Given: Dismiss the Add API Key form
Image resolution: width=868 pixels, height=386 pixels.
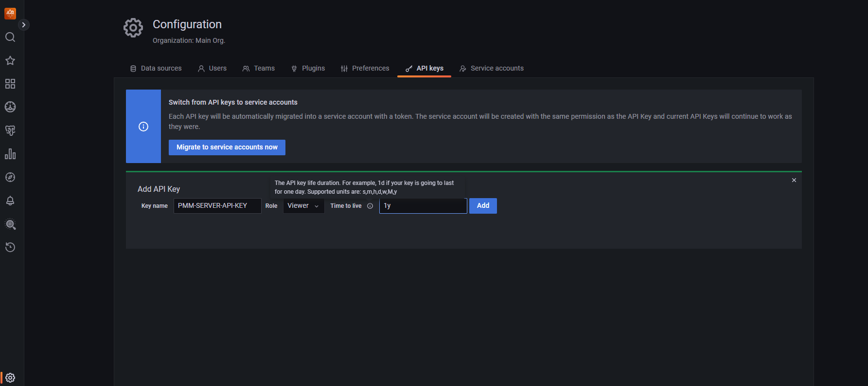Looking at the screenshot, I should coord(794,180).
